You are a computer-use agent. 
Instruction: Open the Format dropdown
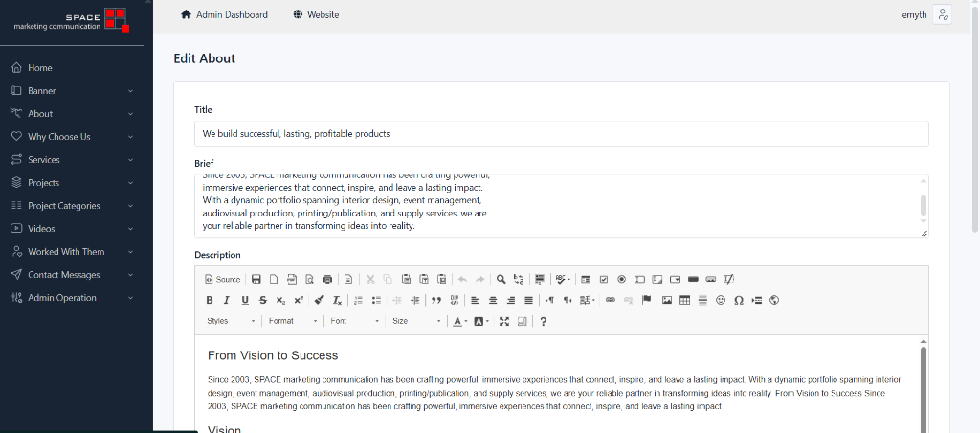293,322
